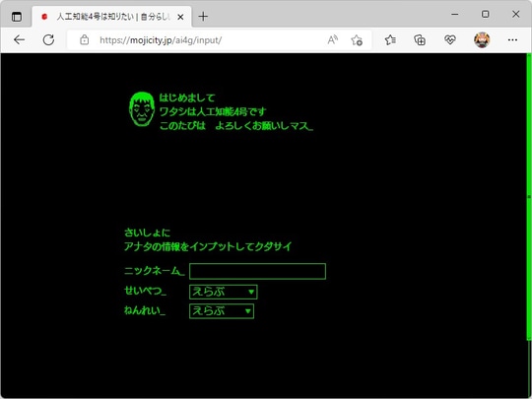Screen dimensions: 532x399
Task: Click the せいべつ_ label
Action: point(145,291)
